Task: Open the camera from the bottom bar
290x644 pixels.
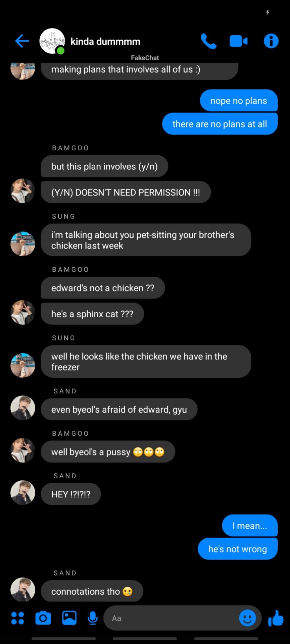Action: click(43, 618)
